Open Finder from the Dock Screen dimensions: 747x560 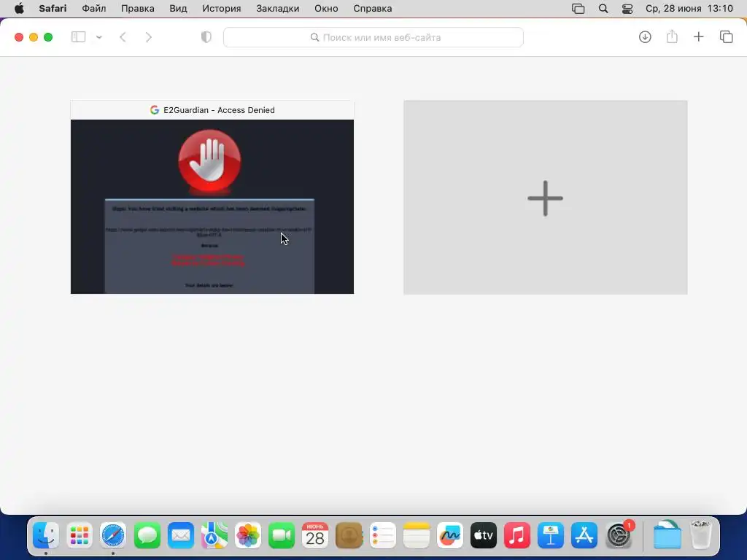[46, 536]
